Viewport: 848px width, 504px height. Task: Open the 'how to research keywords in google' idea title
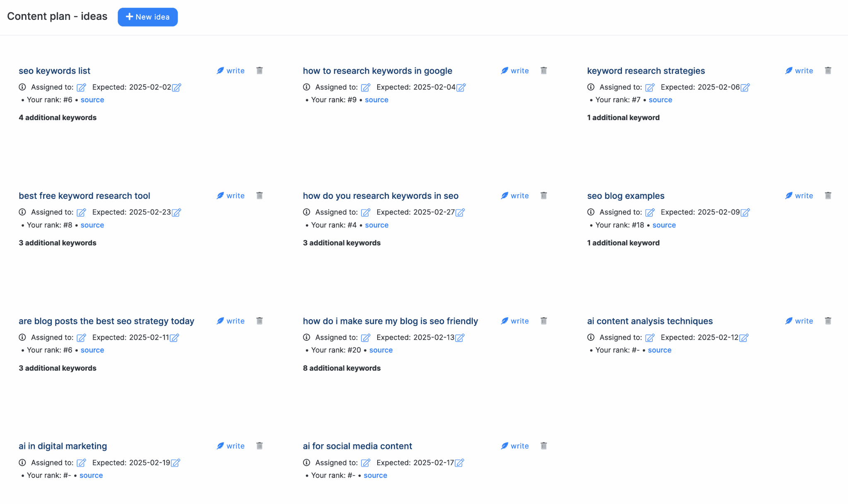tap(377, 71)
